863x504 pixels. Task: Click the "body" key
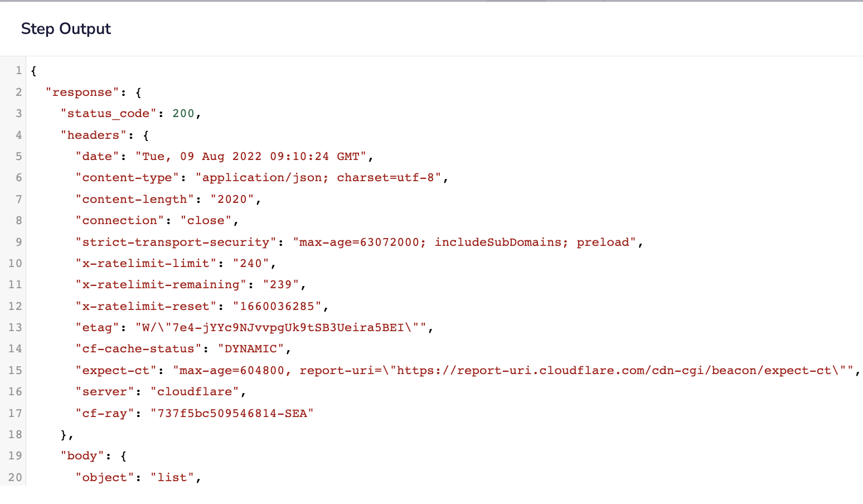tap(83, 456)
